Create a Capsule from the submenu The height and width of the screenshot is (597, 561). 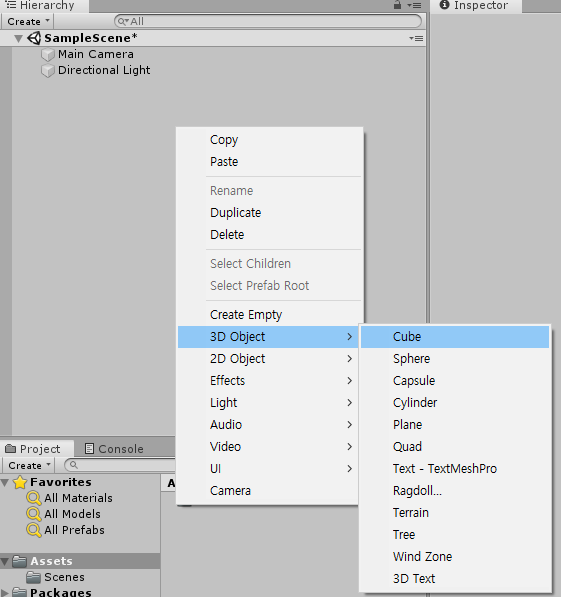[x=455, y=381]
